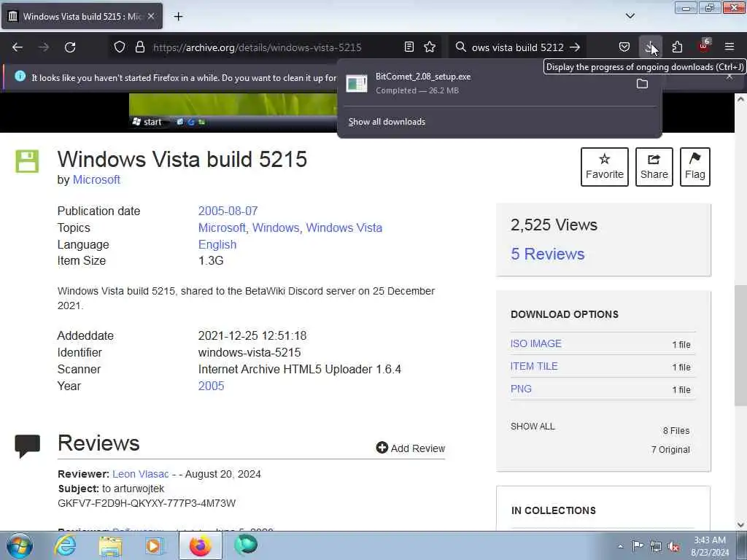
Task: Open the list all tabs chevron
Action: point(630,16)
